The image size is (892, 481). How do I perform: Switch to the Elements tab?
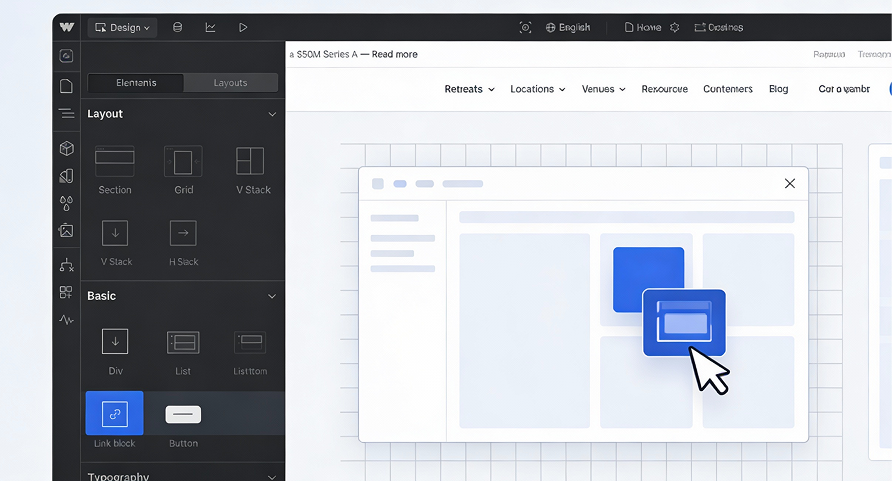pos(136,83)
